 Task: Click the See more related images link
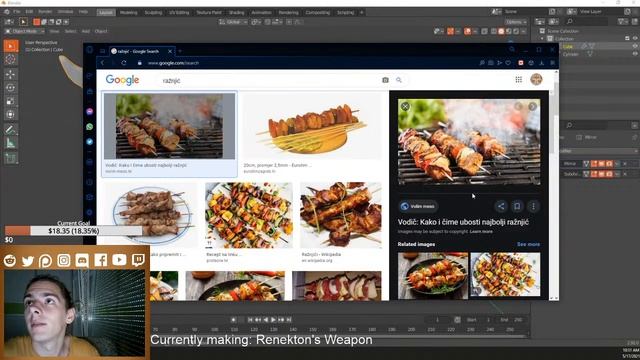click(x=528, y=244)
